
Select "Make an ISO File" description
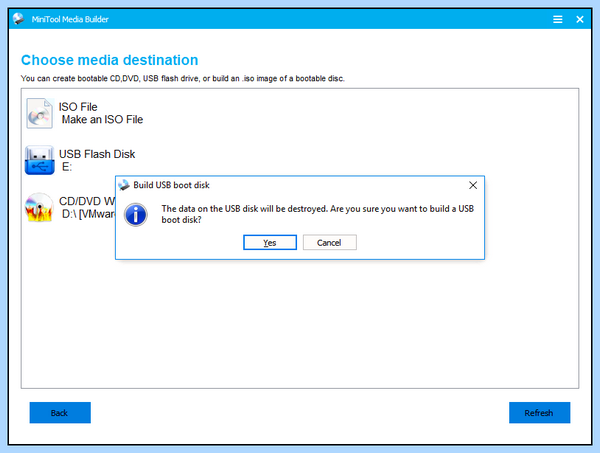102,120
